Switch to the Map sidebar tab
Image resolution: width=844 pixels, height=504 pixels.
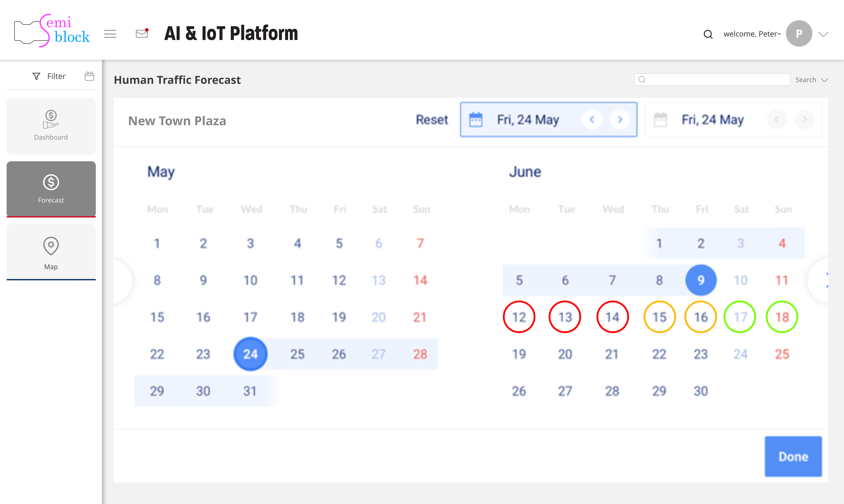[x=51, y=252]
